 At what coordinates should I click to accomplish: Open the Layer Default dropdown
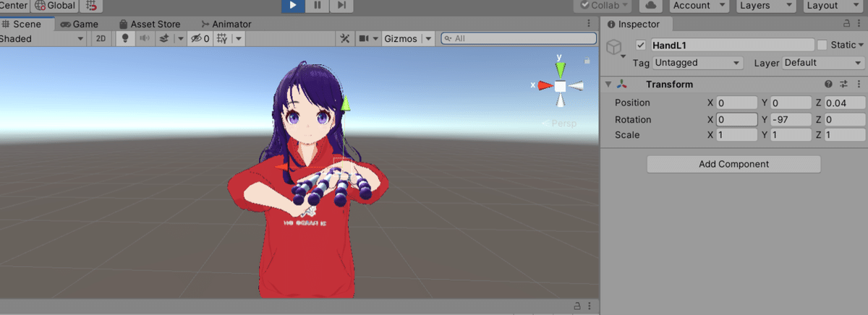pyautogui.click(x=823, y=63)
